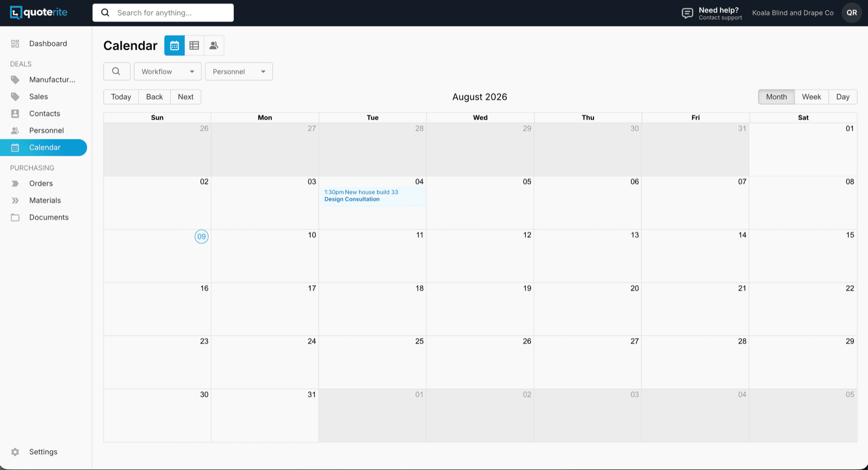The image size is (868, 470).
Task: Open Contact support chat icon
Action: pos(687,13)
